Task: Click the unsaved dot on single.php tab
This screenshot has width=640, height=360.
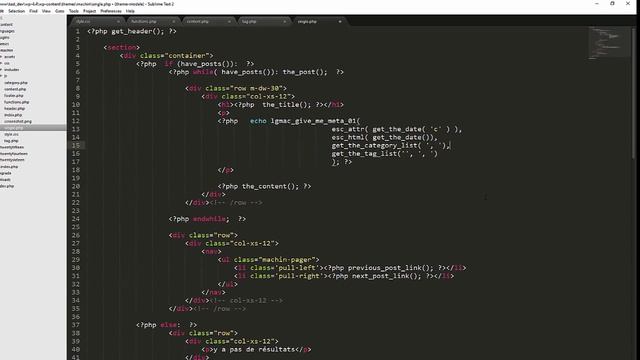Action: (340, 21)
